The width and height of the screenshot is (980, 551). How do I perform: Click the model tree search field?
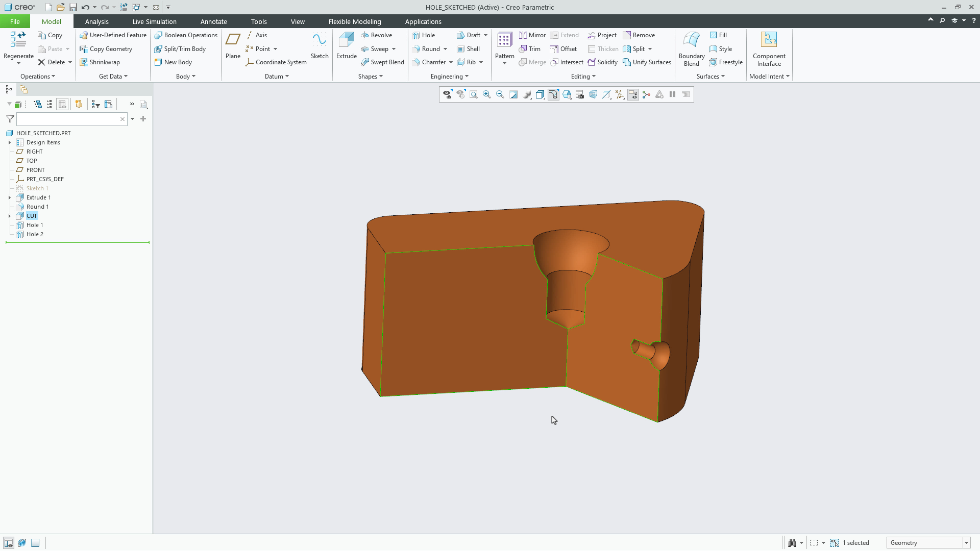point(71,119)
